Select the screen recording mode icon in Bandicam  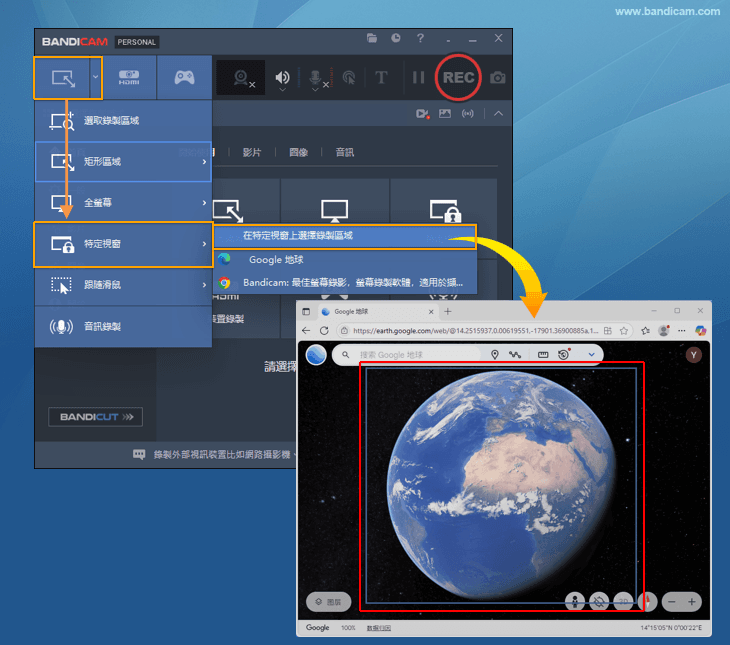63,78
